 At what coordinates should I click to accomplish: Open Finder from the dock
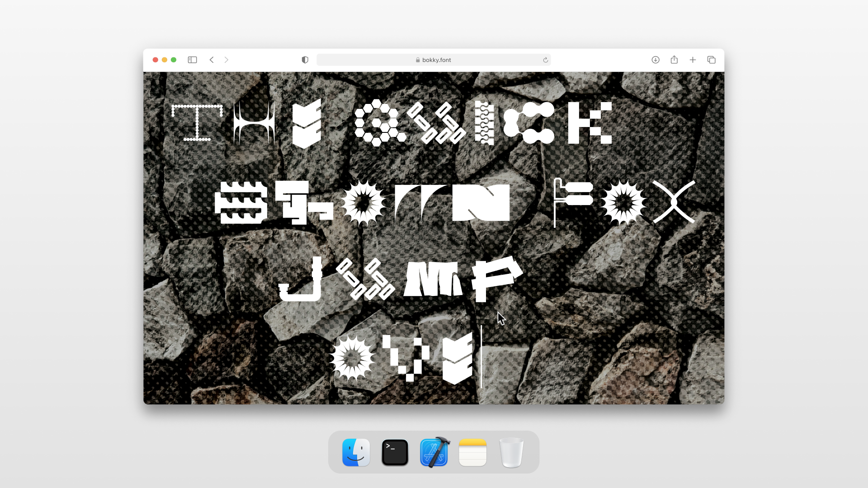[x=356, y=452]
